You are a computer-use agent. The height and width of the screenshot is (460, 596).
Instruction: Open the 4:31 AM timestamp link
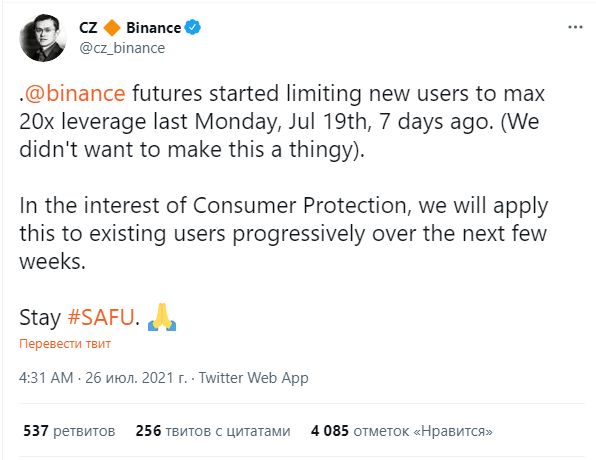(x=46, y=378)
